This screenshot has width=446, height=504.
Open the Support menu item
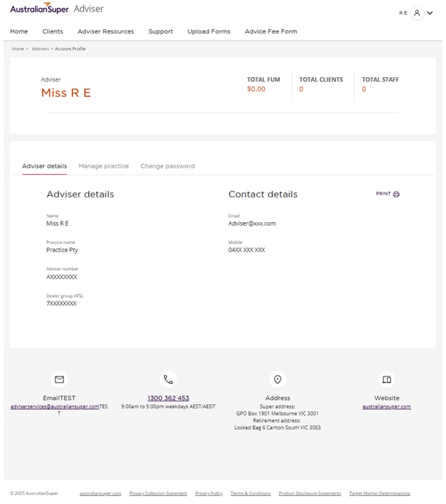160,31
